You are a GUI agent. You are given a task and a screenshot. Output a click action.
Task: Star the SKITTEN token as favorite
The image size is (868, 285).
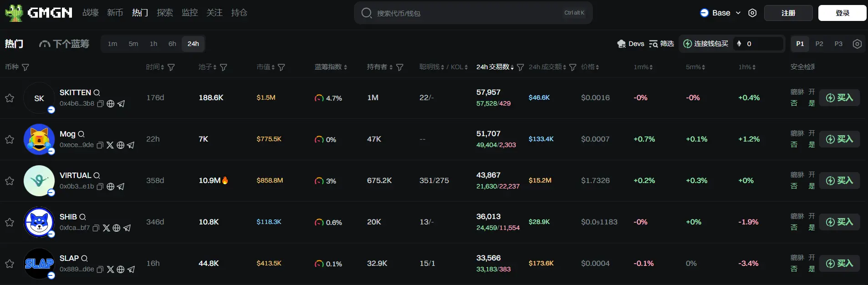[10, 98]
